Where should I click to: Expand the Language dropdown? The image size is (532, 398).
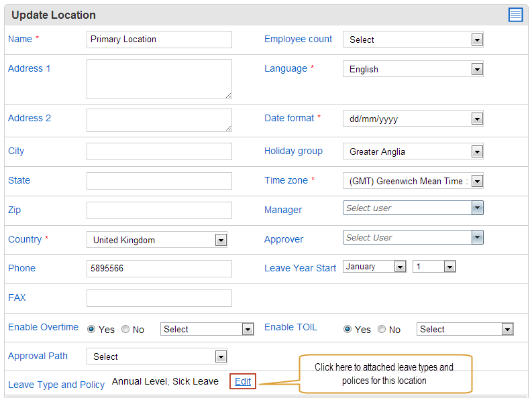click(413, 69)
